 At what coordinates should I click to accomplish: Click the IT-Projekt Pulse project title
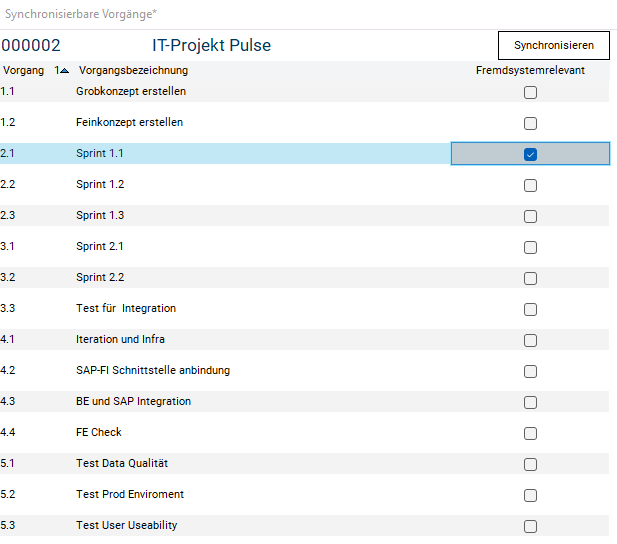[x=211, y=45]
